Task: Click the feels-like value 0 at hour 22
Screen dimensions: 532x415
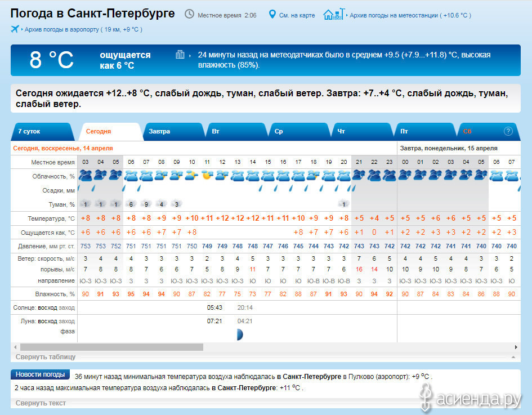Action: click(374, 233)
